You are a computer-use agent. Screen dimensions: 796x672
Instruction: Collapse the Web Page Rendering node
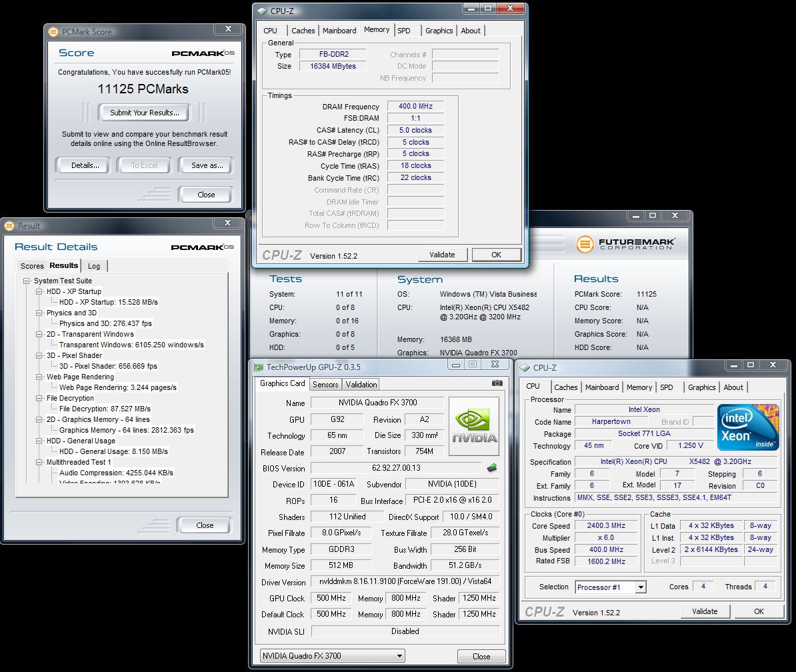39,377
